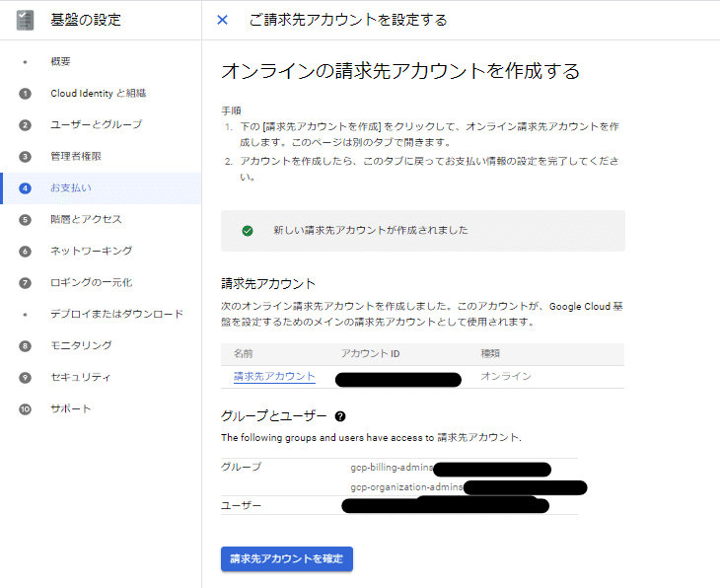The width and height of the screenshot is (720, 588).
Task: Click step 7 badge for ロギングの一元化
Action: 25,283
